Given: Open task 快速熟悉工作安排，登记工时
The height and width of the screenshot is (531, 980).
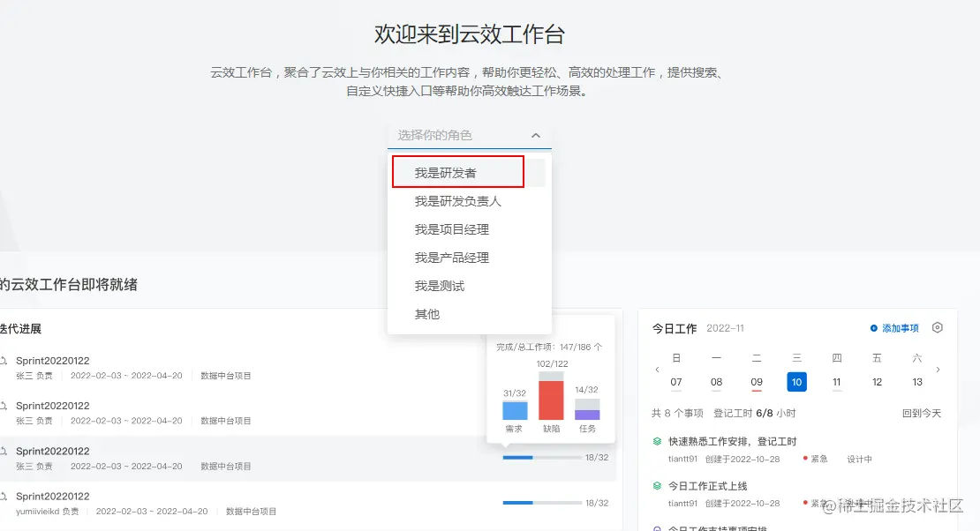Looking at the screenshot, I should tap(733, 442).
